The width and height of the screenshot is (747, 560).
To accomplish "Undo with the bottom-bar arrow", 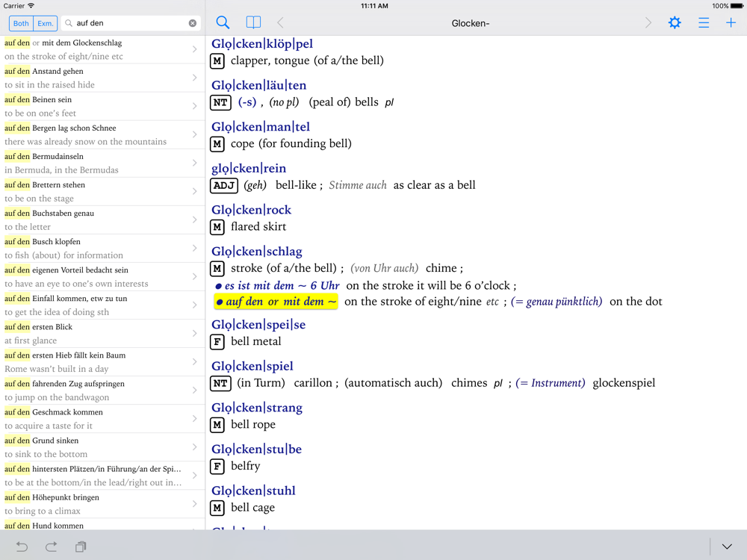I will pos(22,547).
